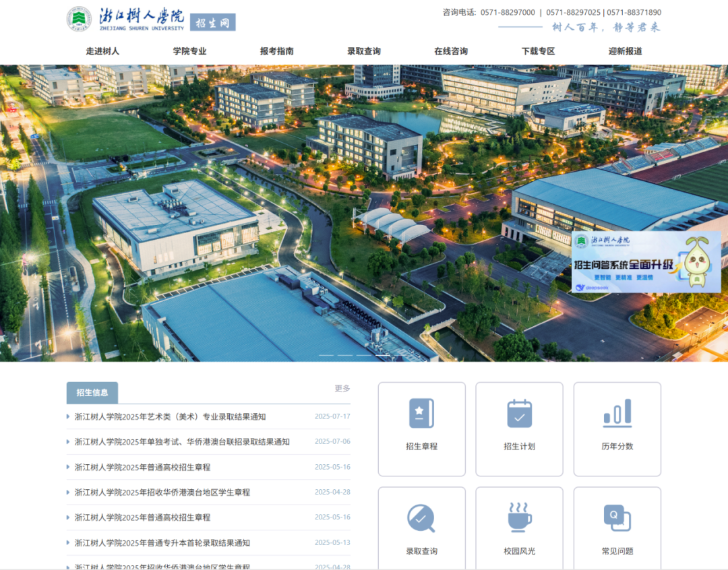Click the 招生计划 card label
This screenshot has height=570, width=728.
520,447
